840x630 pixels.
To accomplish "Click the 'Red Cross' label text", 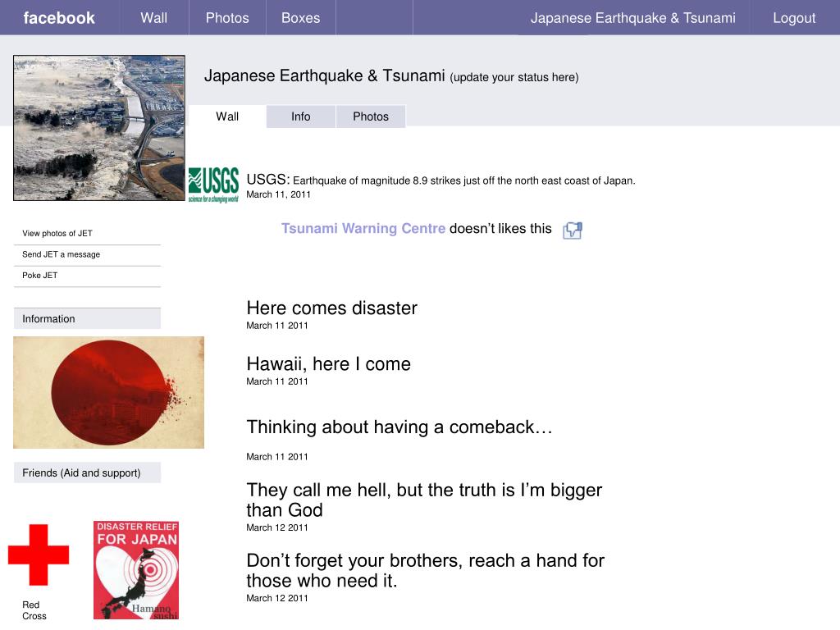I will (x=34, y=610).
